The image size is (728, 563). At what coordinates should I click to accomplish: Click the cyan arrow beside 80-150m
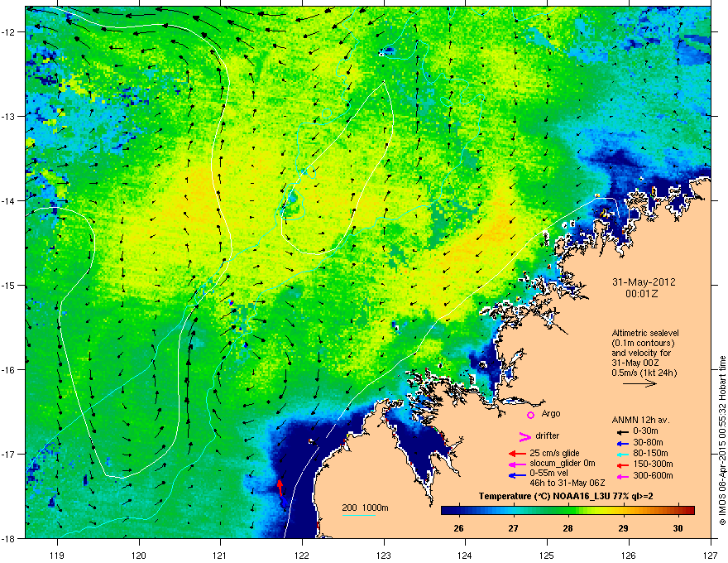click(x=622, y=454)
